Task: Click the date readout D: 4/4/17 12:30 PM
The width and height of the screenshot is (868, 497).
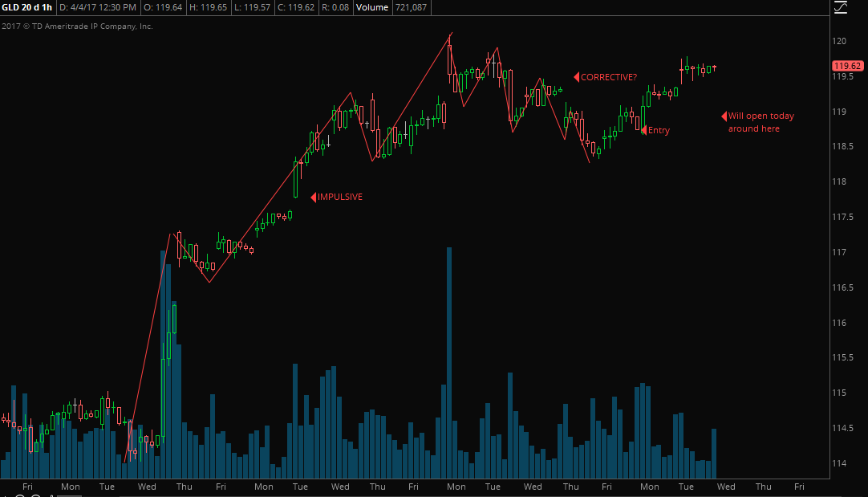Action: click(98, 7)
